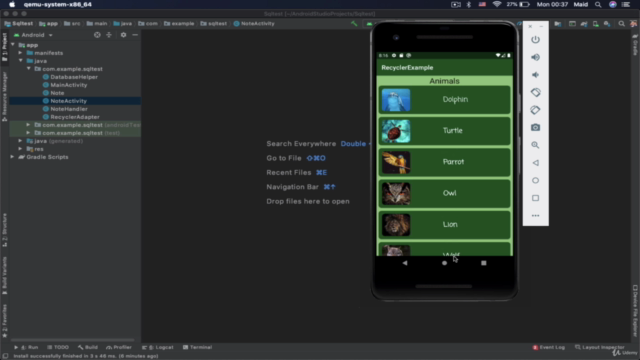Screen dimensions: 640x360
Task: Open project panel settings gear
Action: (x=123, y=35)
